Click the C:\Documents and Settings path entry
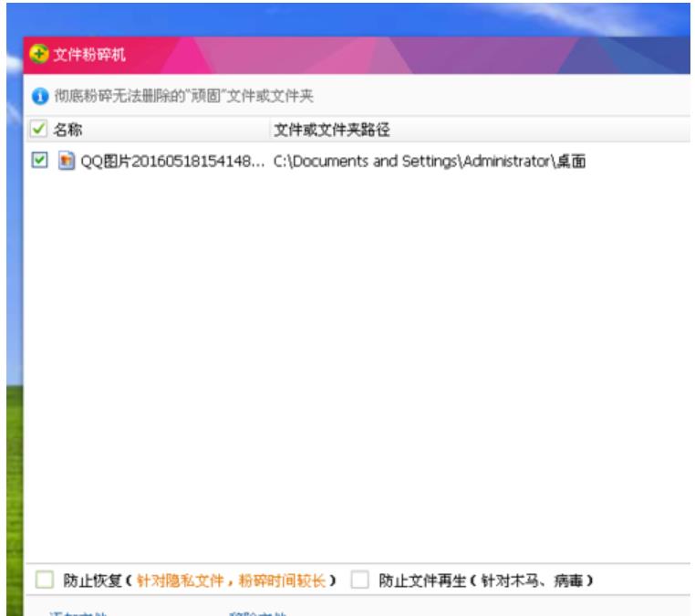Screen dimensions: 695x616 click(x=429, y=162)
